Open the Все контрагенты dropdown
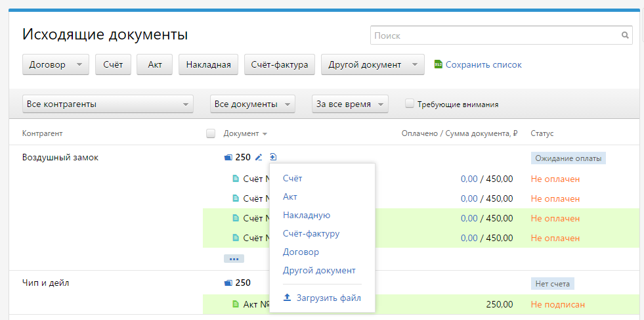The width and height of the screenshot is (644, 320). pos(108,104)
